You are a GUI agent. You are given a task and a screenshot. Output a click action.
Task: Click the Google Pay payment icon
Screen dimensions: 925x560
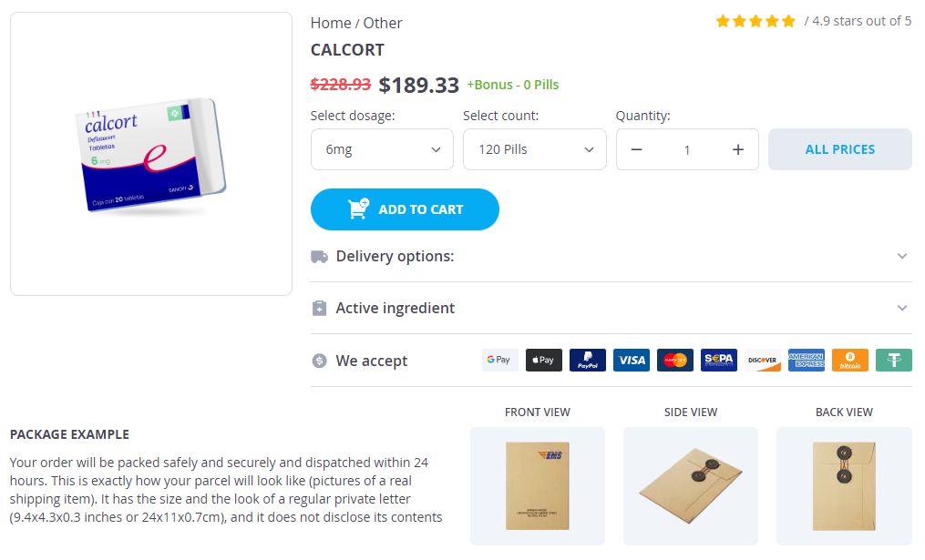pos(499,360)
